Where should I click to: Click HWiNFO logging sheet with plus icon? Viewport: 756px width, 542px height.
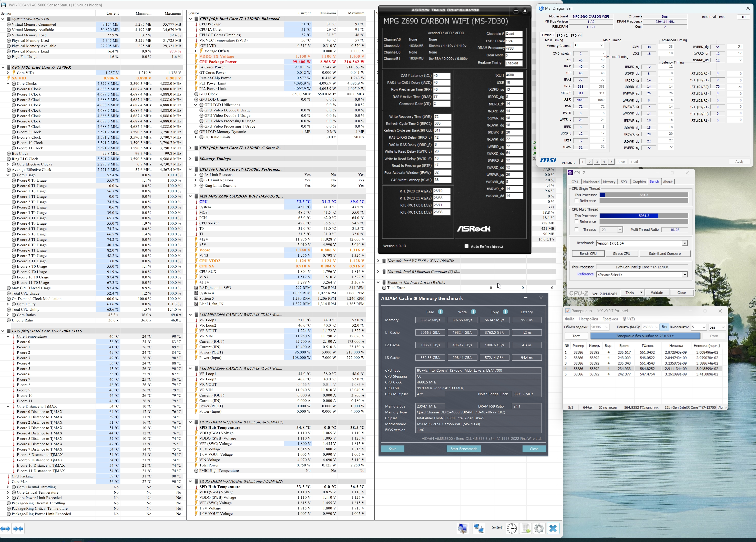coord(526,528)
